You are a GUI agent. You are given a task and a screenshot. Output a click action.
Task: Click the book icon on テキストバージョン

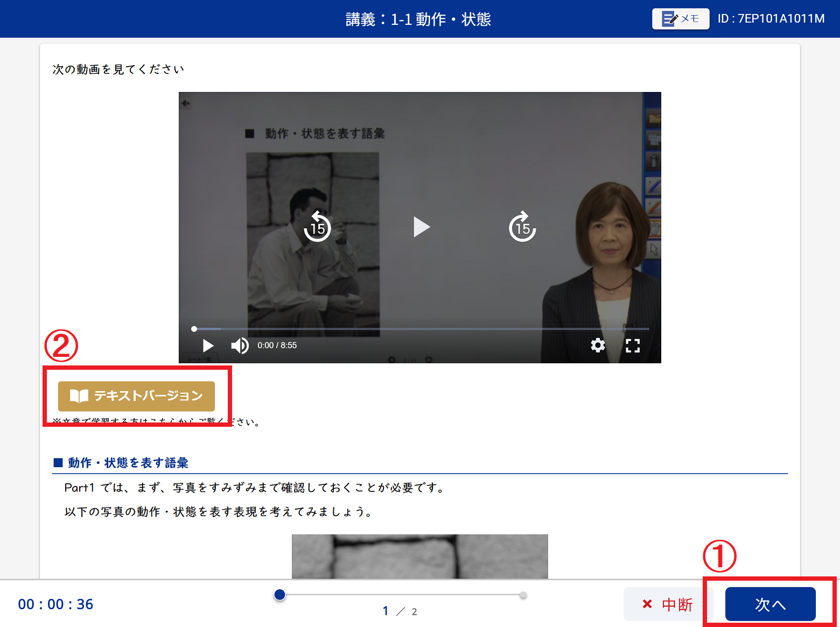79,396
